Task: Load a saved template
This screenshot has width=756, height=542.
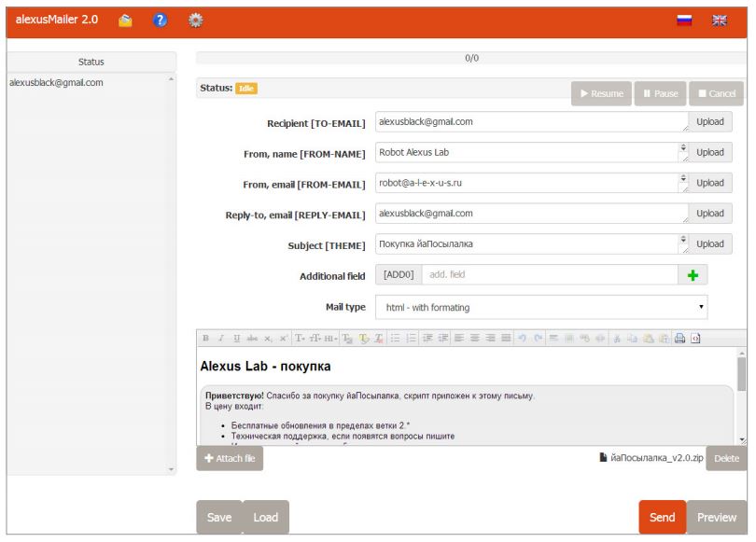Action: click(266, 517)
